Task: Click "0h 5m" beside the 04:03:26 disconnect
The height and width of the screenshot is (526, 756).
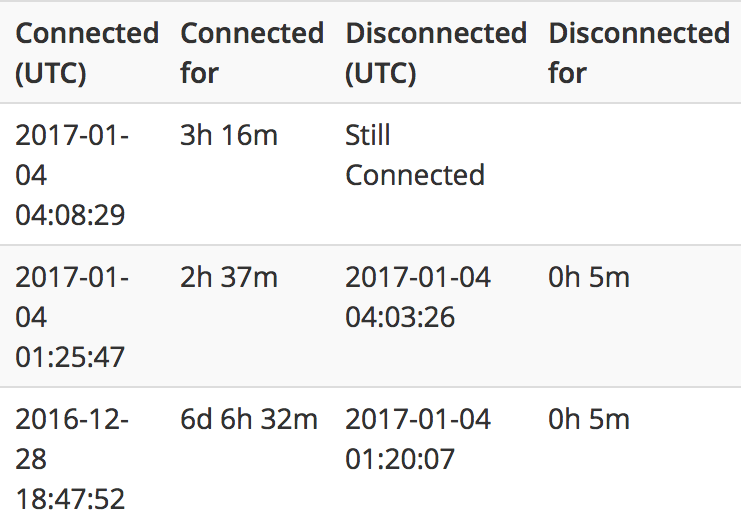Action: click(589, 277)
